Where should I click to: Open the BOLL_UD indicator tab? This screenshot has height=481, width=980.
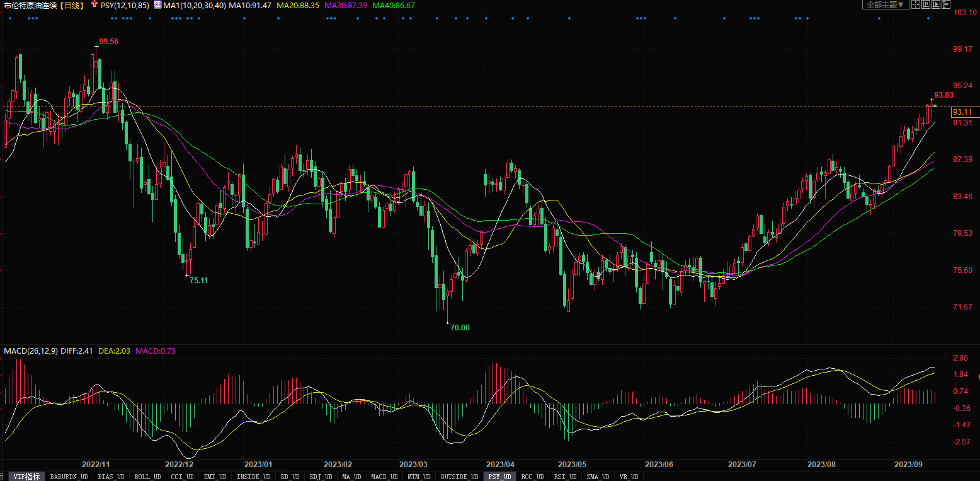pyautogui.click(x=148, y=477)
